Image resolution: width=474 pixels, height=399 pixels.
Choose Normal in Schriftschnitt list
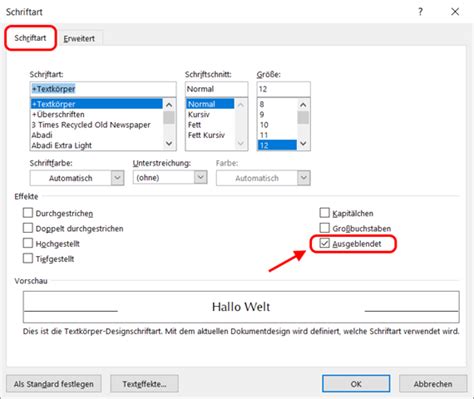pos(210,104)
